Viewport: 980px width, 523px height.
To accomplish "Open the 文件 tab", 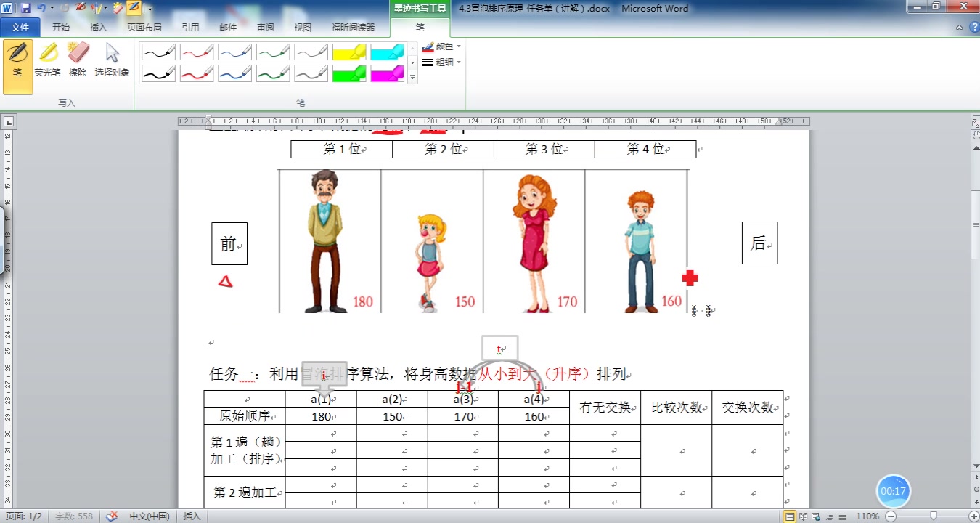I will pos(20,27).
